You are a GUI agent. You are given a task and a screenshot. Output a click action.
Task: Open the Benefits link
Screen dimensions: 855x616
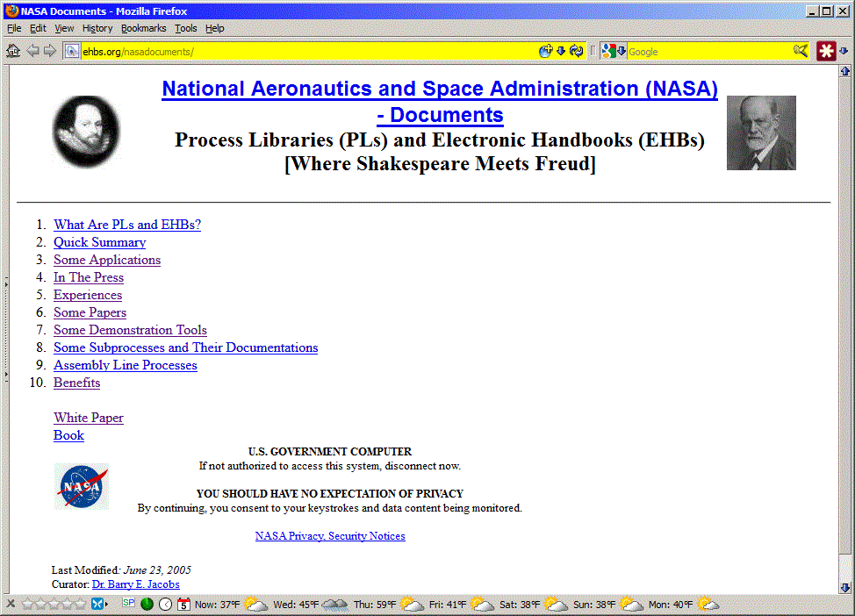77,383
